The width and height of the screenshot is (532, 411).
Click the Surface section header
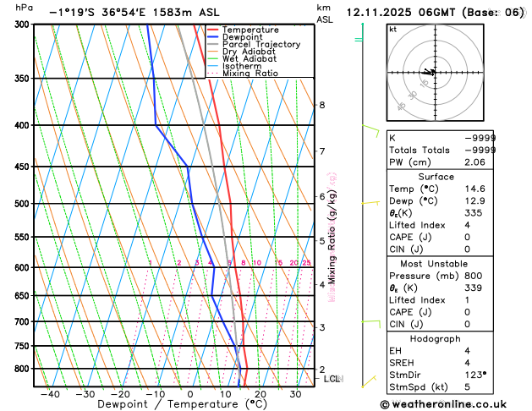point(436,177)
